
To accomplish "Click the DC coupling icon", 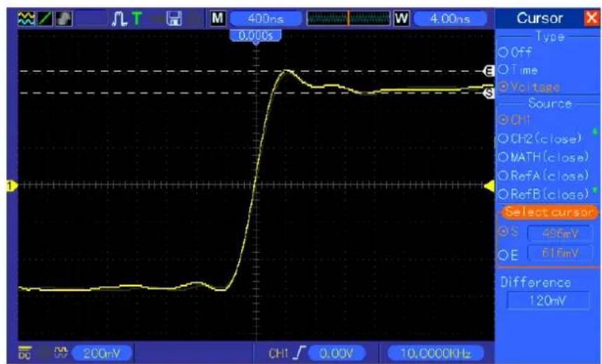I will click(25, 353).
